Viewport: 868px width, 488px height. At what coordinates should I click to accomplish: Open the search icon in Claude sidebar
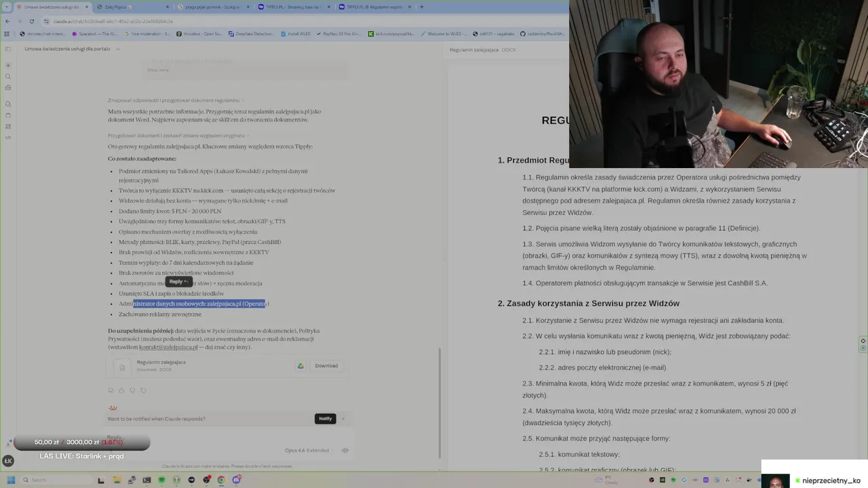[x=8, y=77]
